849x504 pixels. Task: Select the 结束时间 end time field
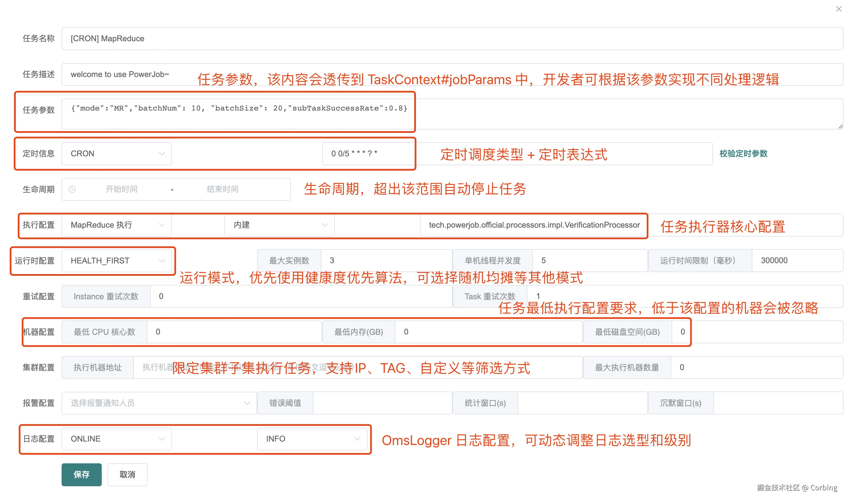pyautogui.click(x=222, y=189)
